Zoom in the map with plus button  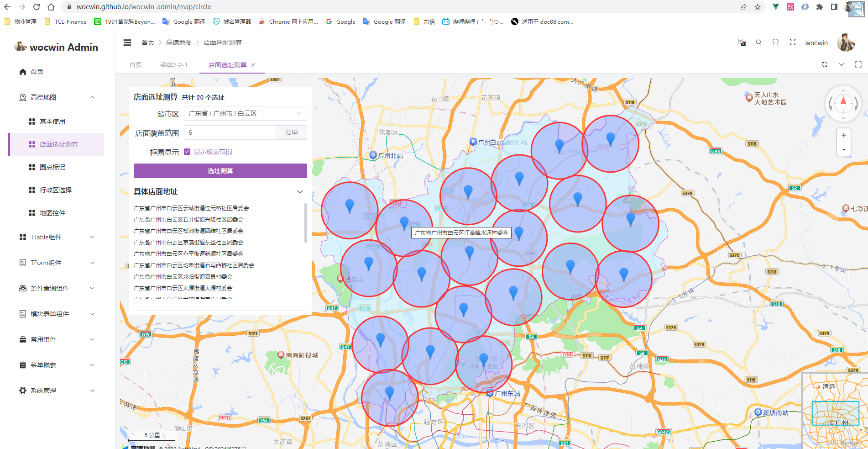(x=844, y=135)
